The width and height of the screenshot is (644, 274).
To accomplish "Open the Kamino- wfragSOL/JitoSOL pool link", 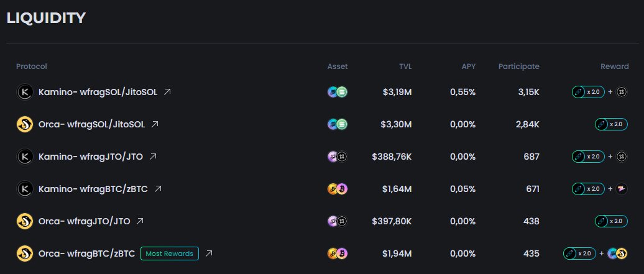I will (98, 92).
